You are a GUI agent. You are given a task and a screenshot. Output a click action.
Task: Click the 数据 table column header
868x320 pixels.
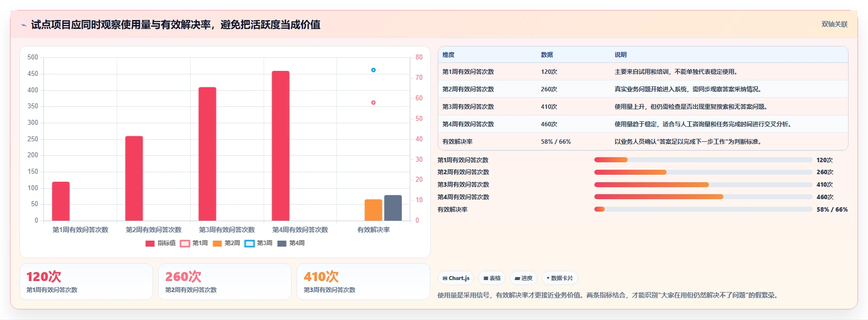[x=547, y=55]
